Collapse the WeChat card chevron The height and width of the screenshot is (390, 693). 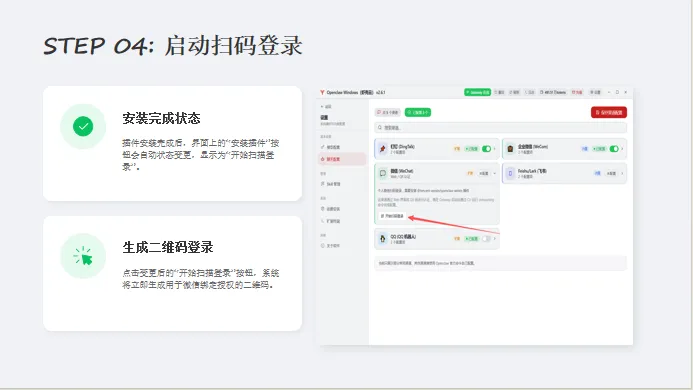point(495,173)
